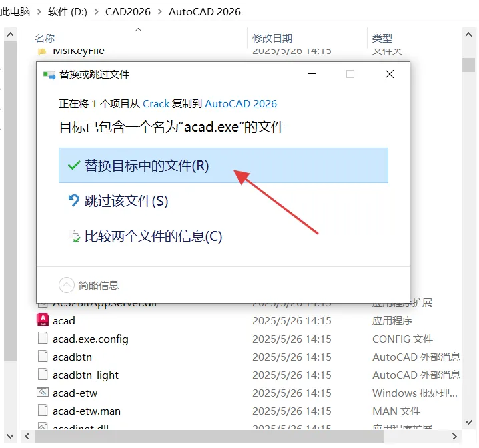This screenshot has height=448, width=479.
Task: Sort files by 类型 column header
Action: pyautogui.click(x=382, y=39)
